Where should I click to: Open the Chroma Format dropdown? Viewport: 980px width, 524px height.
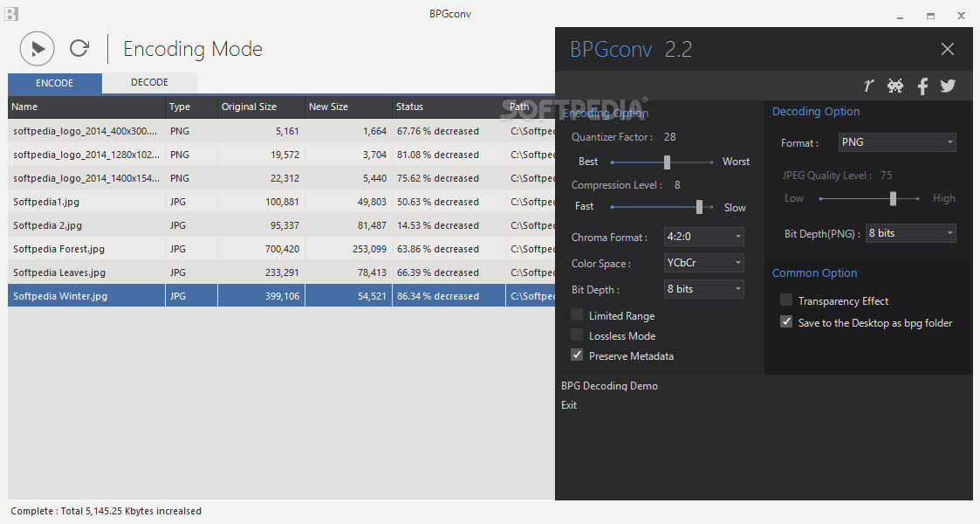[703, 237]
